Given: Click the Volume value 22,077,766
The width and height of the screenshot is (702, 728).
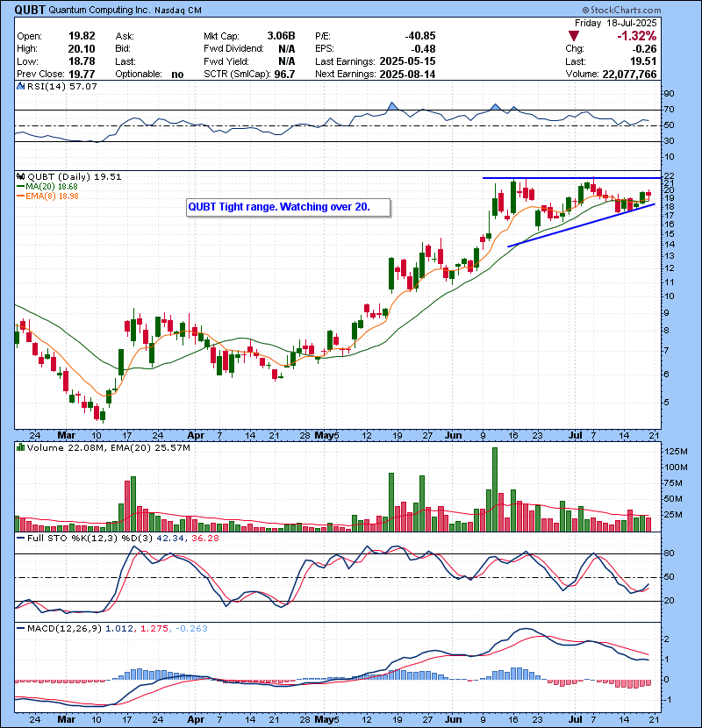Looking at the screenshot, I should pyautogui.click(x=629, y=74).
